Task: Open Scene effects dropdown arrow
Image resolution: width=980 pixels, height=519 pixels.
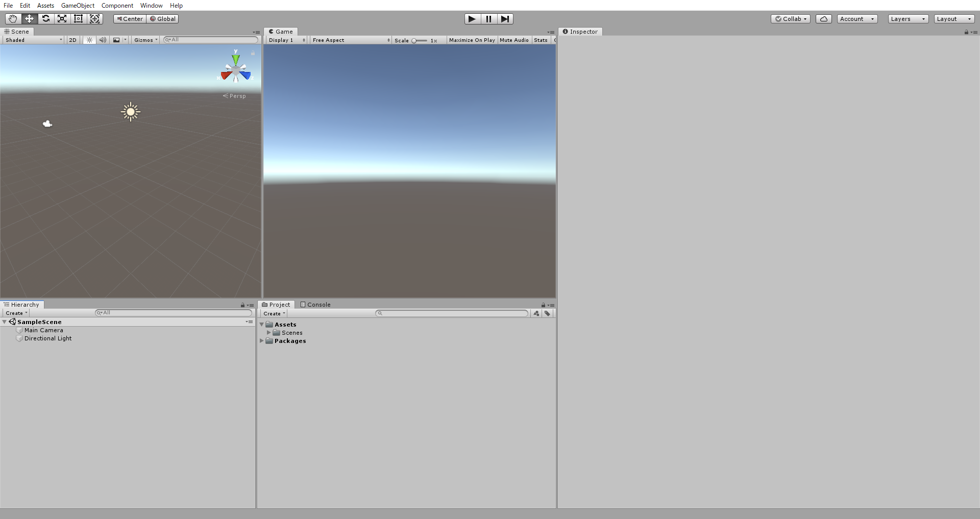Action: click(x=125, y=40)
